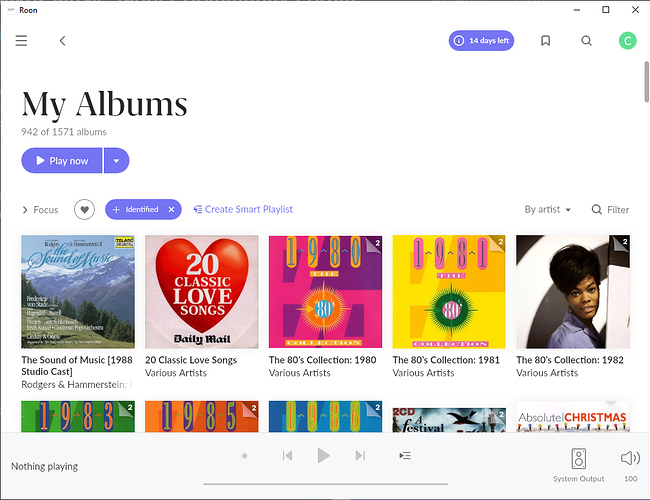650x500 pixels.
Task: Open the bookmarks icon
Action: 545,41
